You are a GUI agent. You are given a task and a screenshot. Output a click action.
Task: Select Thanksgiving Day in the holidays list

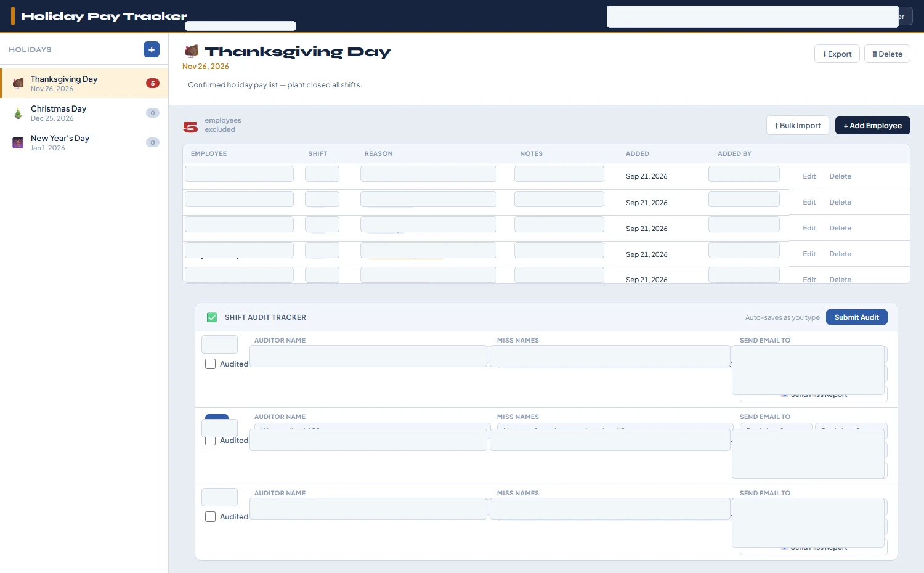(84, 83)
